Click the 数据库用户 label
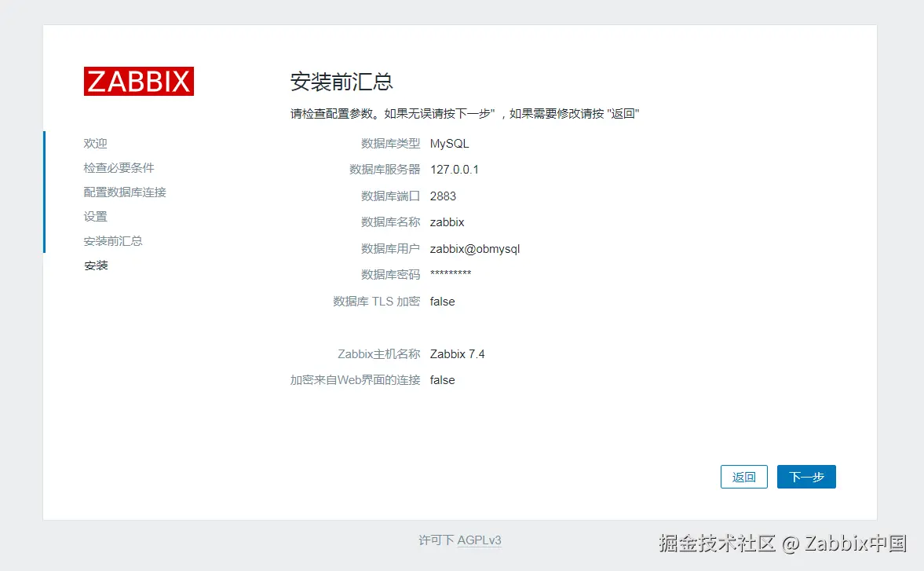Viewport: 924px width, 571px height. coord(391,249)
